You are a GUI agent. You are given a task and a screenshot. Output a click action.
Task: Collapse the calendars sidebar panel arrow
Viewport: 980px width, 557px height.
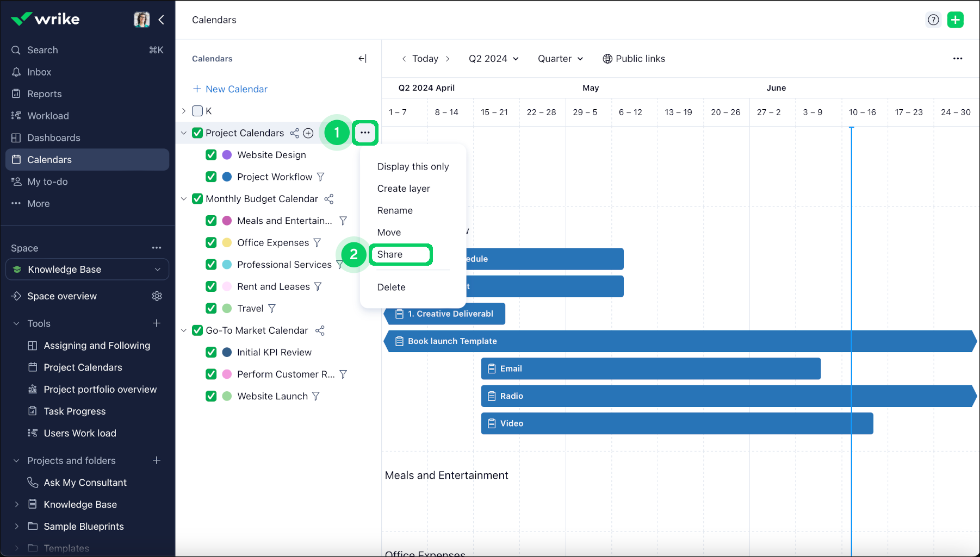click(362, 59)
